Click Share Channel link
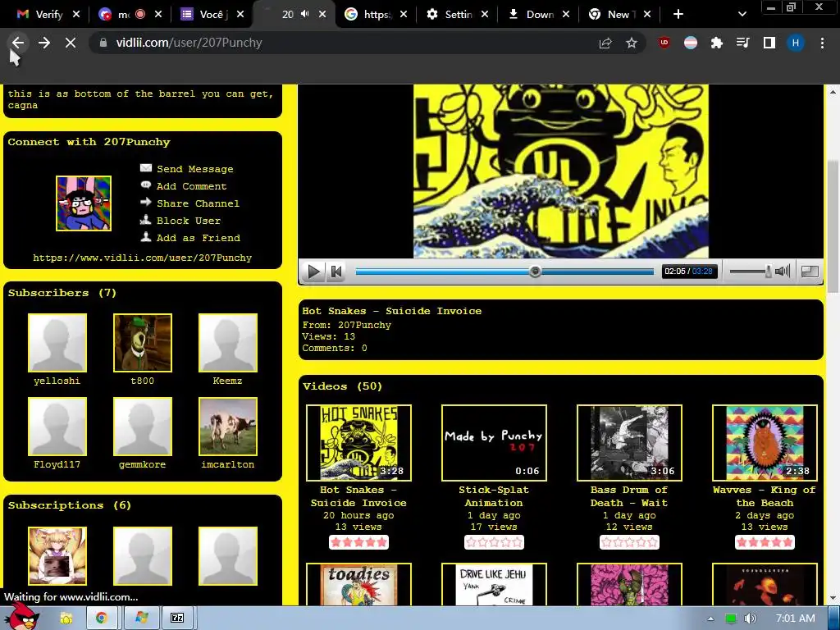The image size is (840, 630). point(198,203)
